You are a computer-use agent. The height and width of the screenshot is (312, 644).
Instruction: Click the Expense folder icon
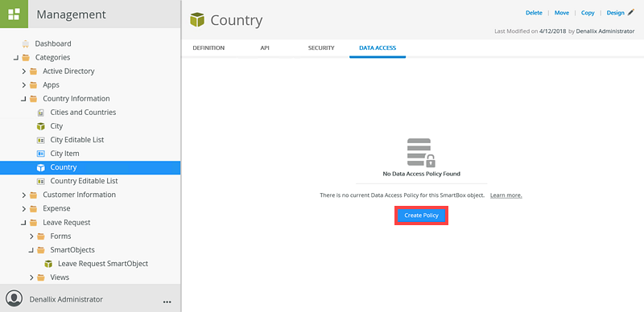tap(33, 208)
